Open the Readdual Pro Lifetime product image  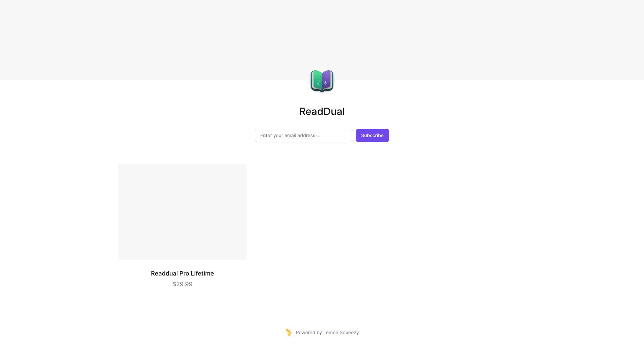coord(182,212)
